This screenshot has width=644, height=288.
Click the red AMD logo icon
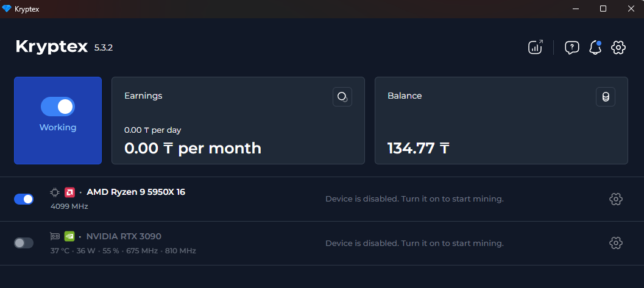pos(69,192)
